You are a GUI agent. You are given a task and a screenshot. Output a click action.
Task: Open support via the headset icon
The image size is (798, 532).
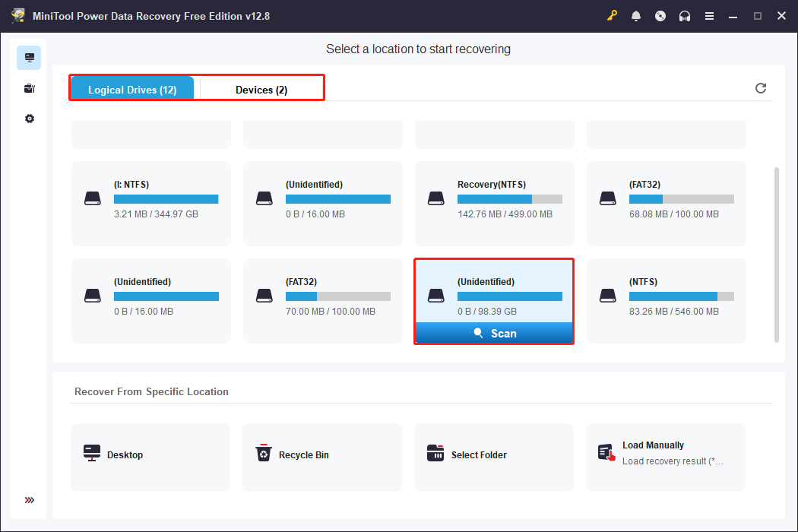click(685, 15)
